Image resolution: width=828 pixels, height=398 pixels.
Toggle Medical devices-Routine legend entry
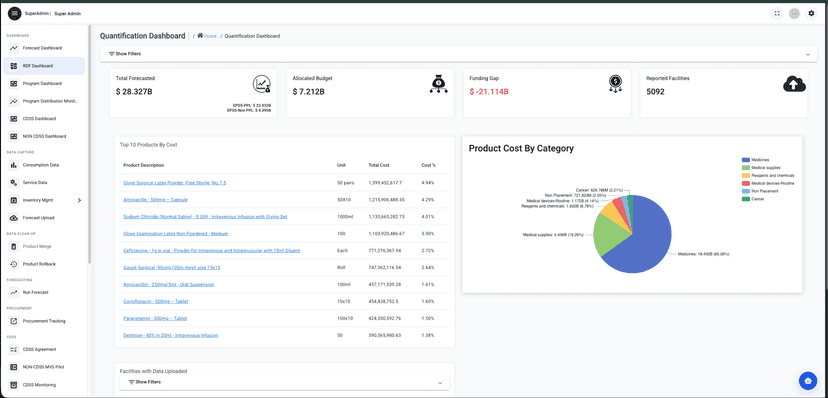click(768, 183)
